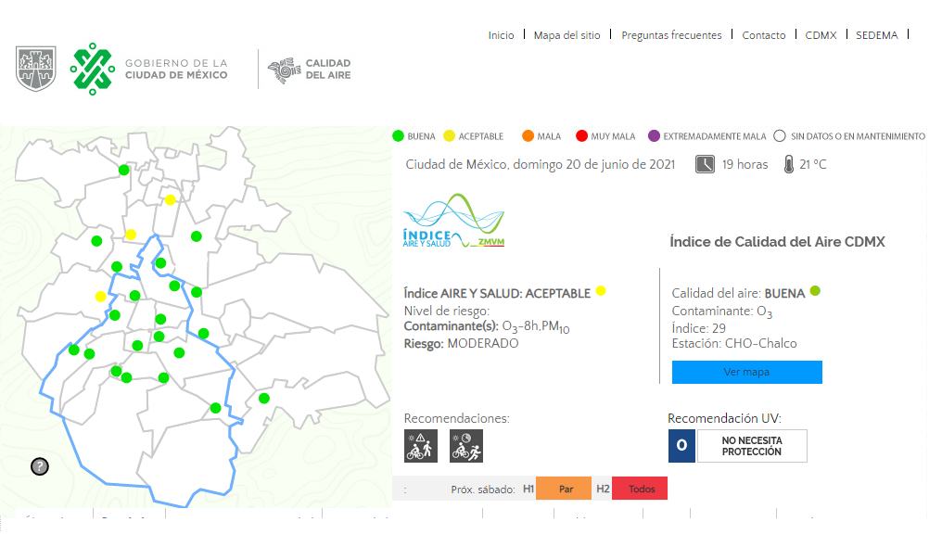Select the cyclist and runner recommendation icon
942x560 pixels.
pyautogui.click(x=466, y=446)
